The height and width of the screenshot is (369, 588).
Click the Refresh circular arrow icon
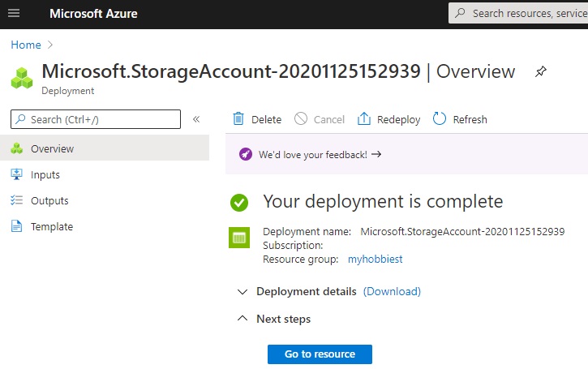pyautogui.click(x=439, y=119)
